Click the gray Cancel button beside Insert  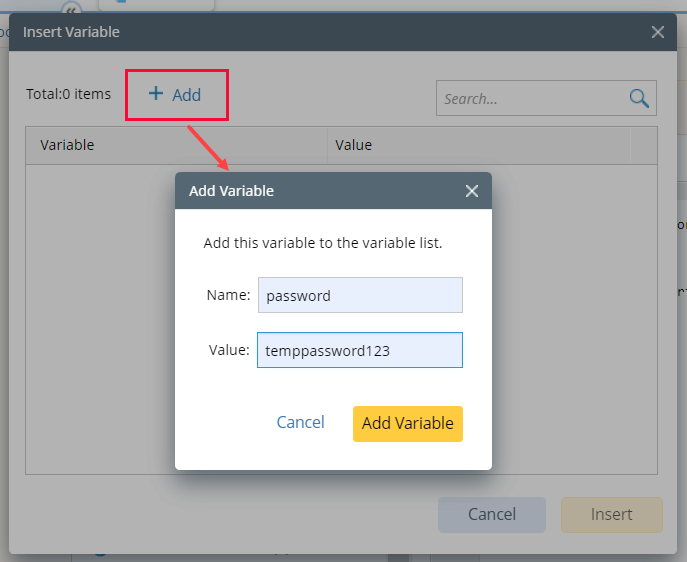(492, 515)
